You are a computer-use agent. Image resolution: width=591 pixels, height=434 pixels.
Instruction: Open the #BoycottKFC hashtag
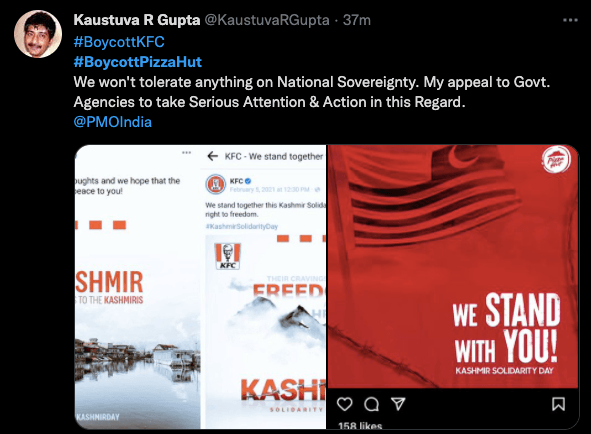pyautogui.click(x=119, y=41)
